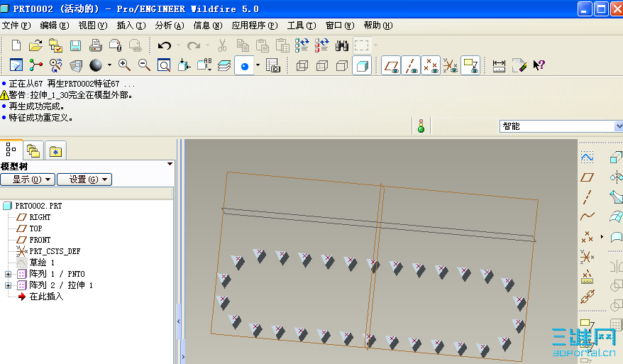Image resolution: width=623 pixels, height=364 pixels.
Task: Print the active model with the printer icon
Action: [x=95, y=45]
